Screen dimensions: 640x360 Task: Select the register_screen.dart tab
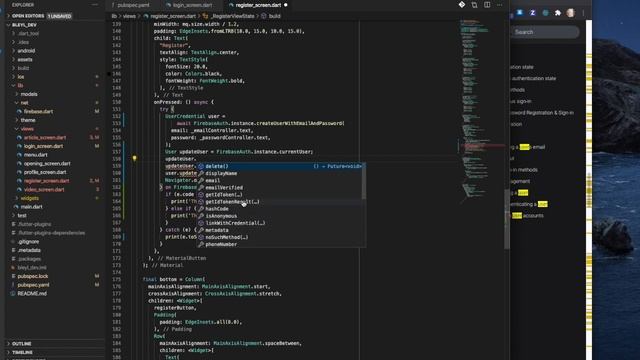[258, 5]
